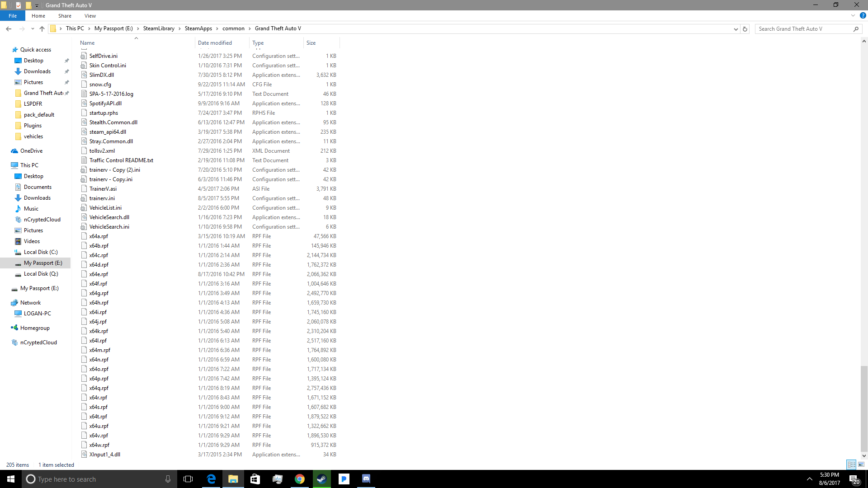Viewport: 868px width, 488px height.
Task: Click the Refresh address bar icon
Action: [745, 29]
